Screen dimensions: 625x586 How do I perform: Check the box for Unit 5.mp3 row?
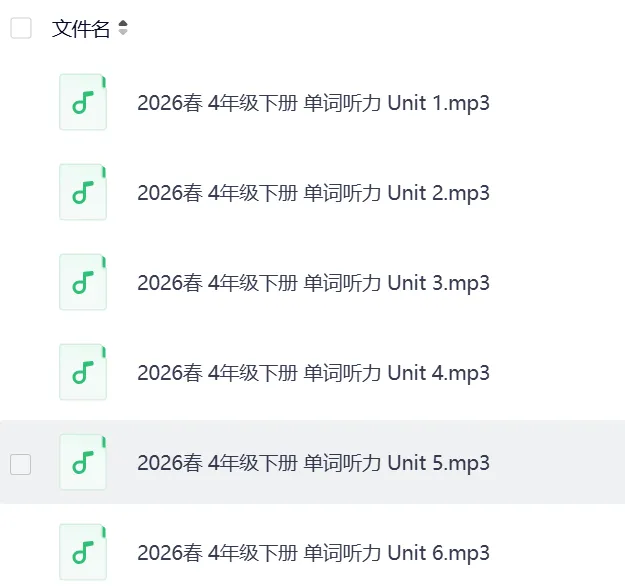[x=21, y=464]
